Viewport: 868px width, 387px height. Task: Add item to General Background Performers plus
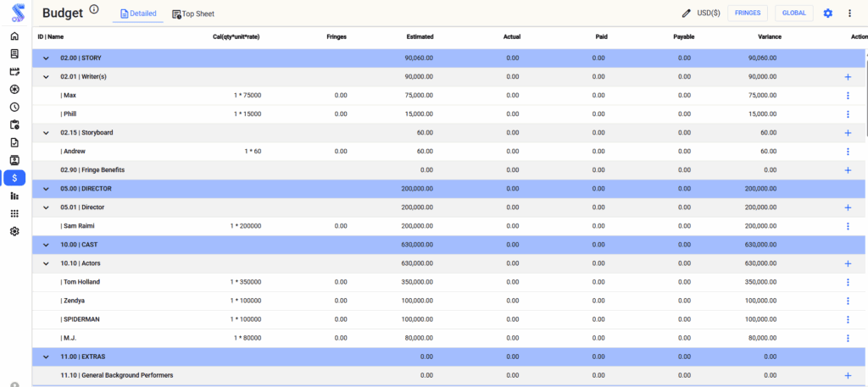848,375
